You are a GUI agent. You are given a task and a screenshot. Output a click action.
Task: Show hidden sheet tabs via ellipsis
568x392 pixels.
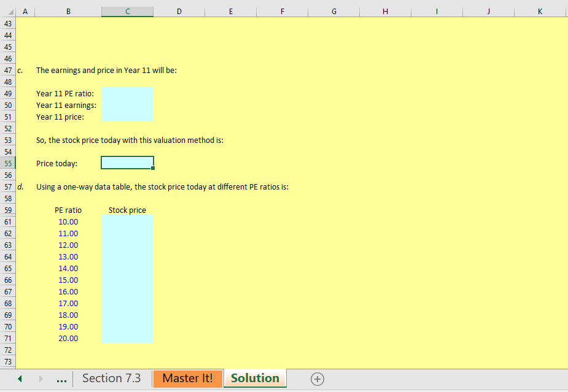[x=61, y=379]
